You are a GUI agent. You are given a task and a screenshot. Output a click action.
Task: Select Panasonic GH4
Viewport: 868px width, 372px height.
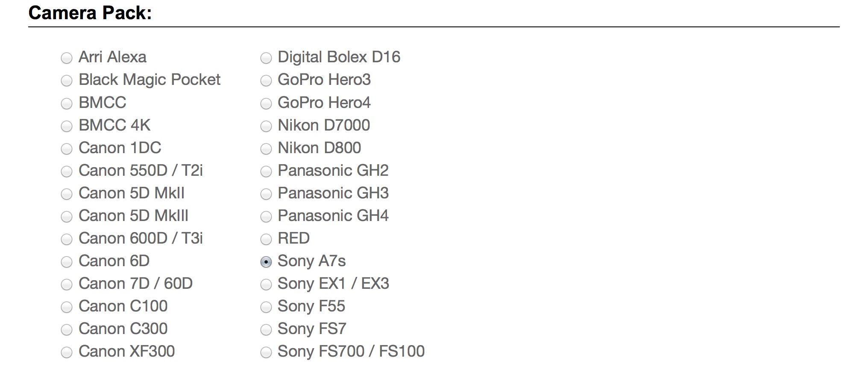266,216
